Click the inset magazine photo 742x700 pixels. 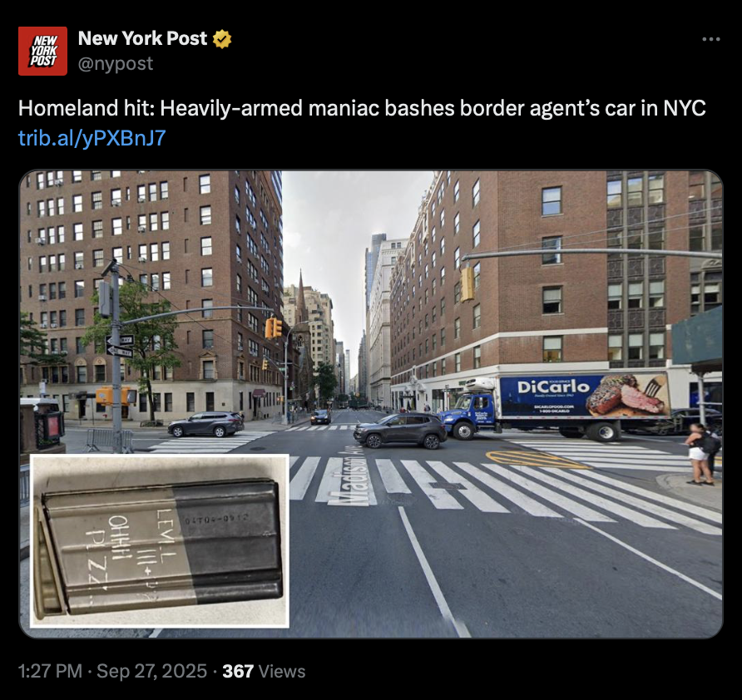[x=160, y=541]
